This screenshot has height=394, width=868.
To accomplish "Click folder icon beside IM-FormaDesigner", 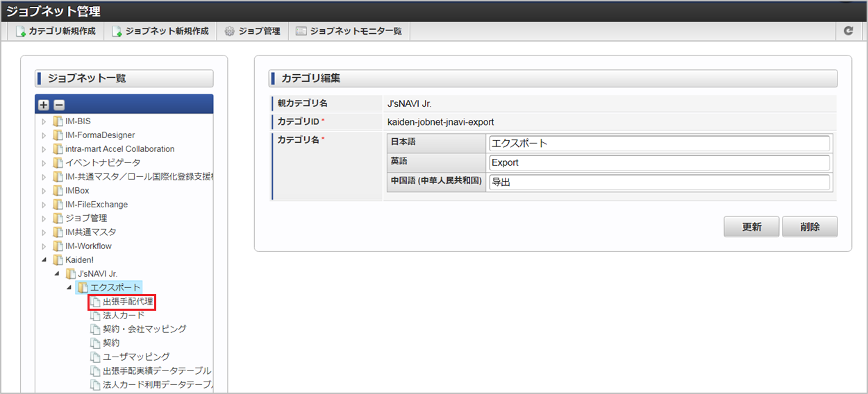I will click(58, 135).
